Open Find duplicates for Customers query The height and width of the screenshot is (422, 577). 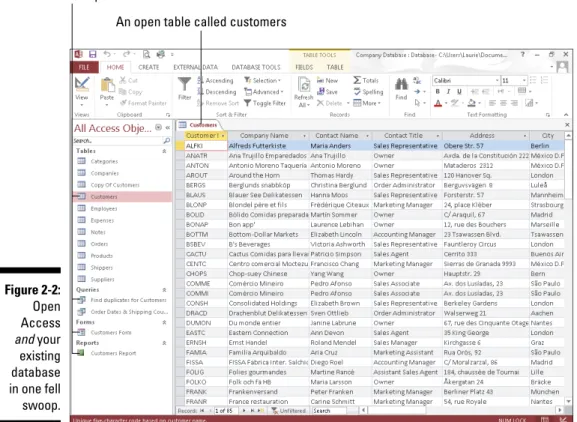[128, 300]
